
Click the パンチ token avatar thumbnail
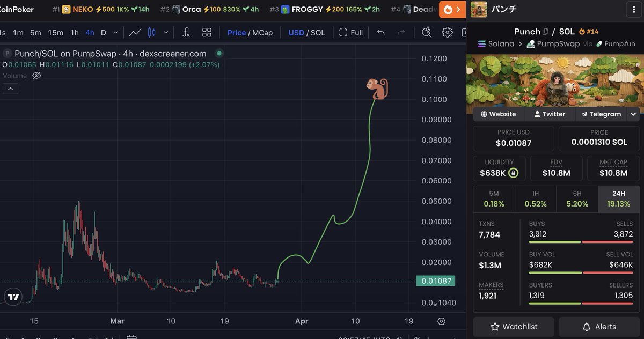pos(479,9)
